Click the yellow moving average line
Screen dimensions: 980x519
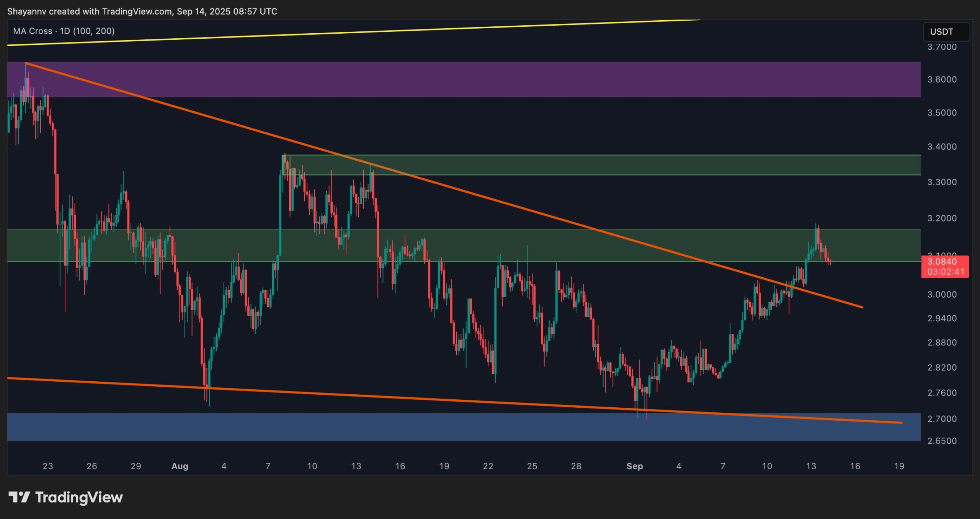[345, 34]
